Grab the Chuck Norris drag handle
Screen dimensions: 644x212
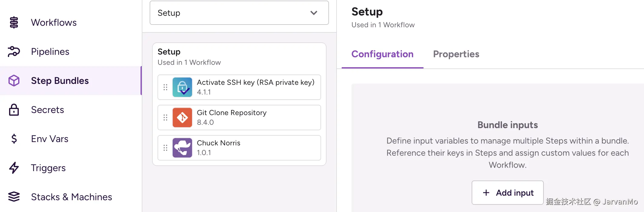(x=165, y=148)
